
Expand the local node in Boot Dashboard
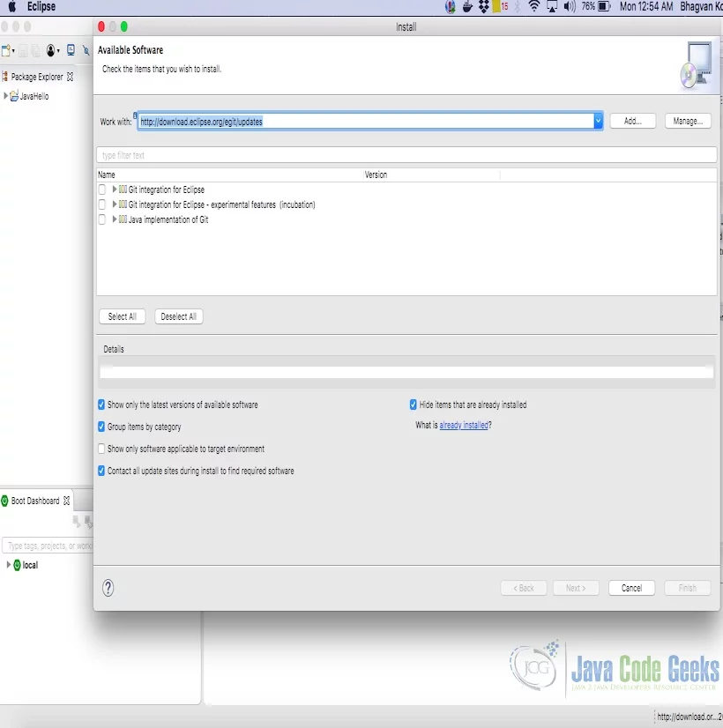[x=8, y=565]
